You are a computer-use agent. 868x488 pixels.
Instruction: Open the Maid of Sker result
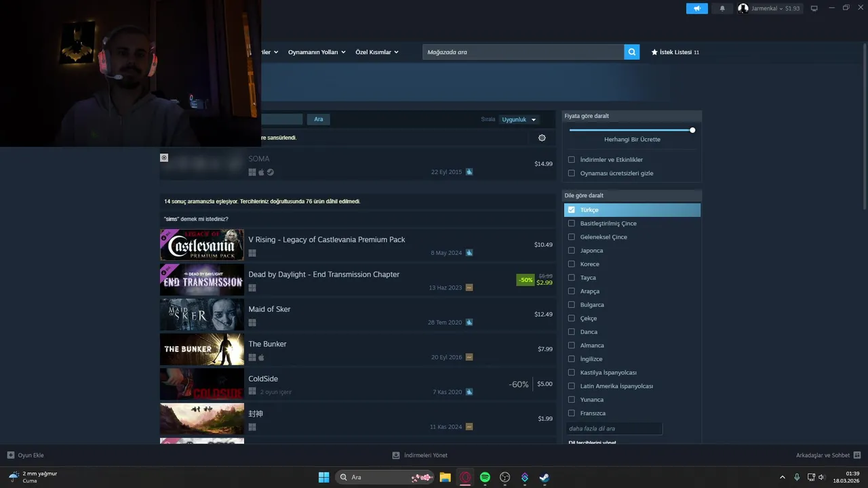click(357, 314)
